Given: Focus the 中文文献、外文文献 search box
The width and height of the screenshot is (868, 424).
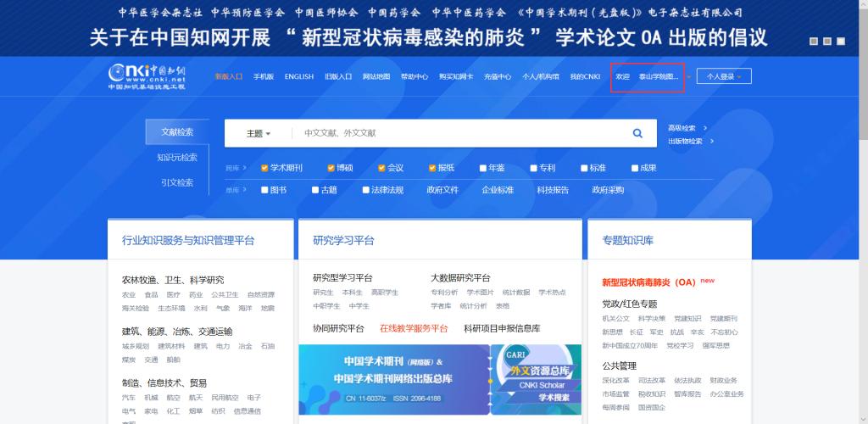Looking at the screenshot, I should (458, 133).
